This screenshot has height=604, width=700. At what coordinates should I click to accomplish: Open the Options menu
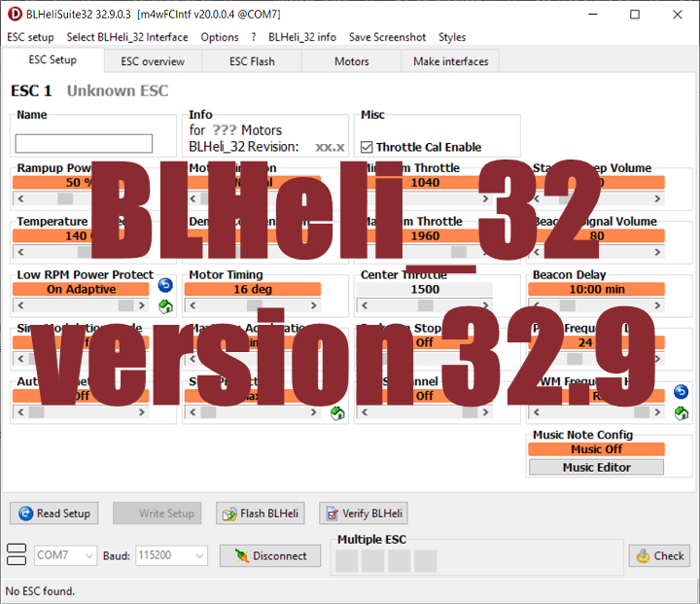pos(220,37)
